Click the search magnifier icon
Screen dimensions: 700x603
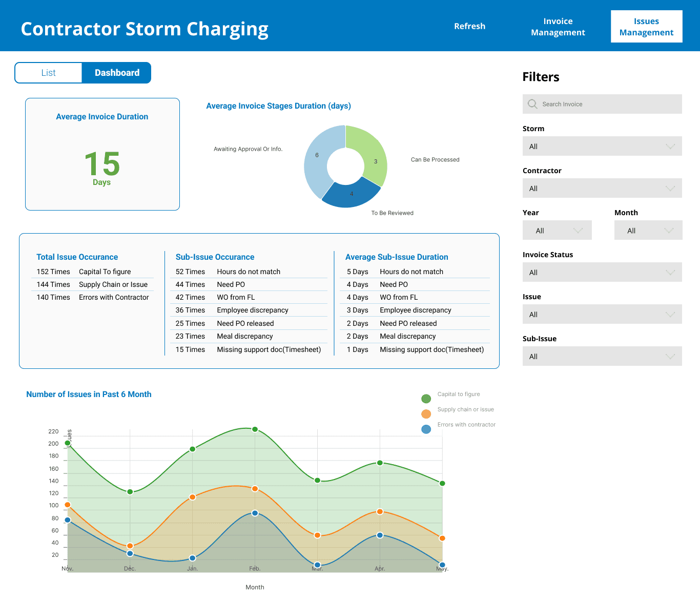coord(532,104)
